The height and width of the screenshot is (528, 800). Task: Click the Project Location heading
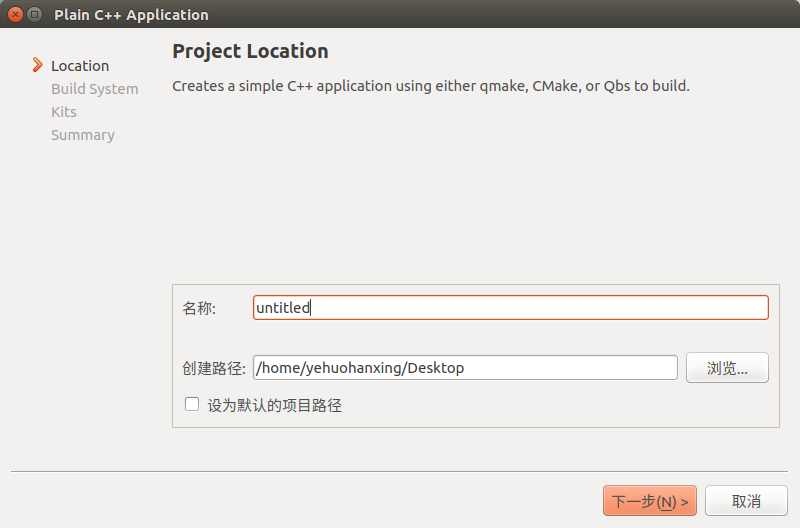(250, 51)
